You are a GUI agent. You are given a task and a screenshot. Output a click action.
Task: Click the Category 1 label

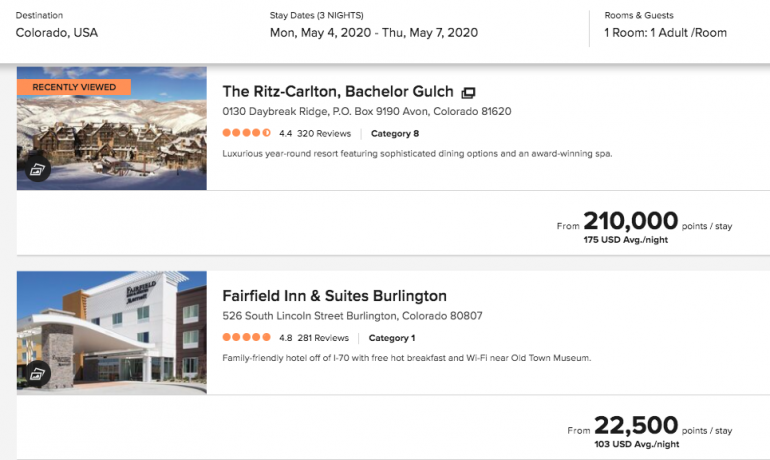392,338
